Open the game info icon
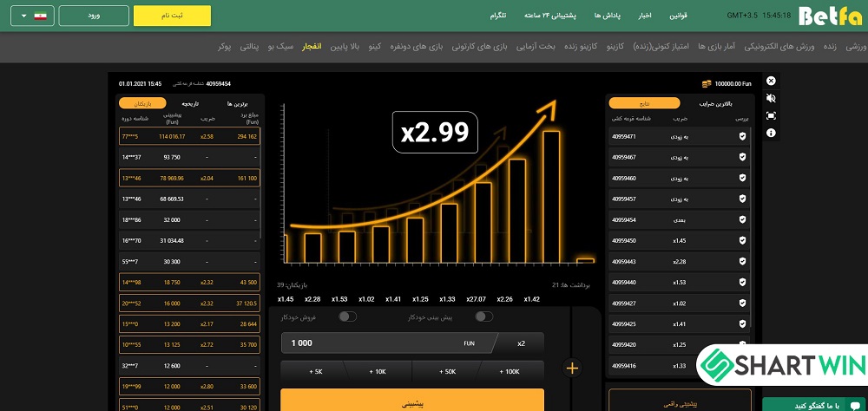The width and height of the screenshot is (868, 411). (x=771, y=134)
